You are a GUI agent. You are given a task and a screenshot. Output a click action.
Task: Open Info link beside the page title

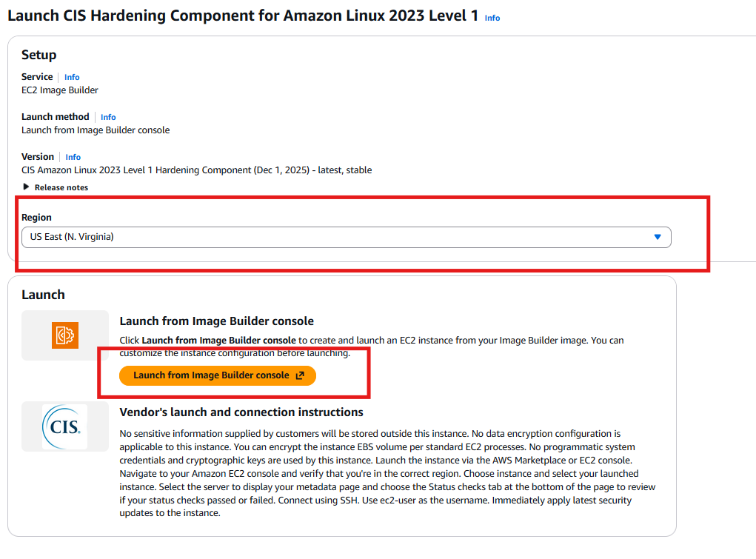492,18
